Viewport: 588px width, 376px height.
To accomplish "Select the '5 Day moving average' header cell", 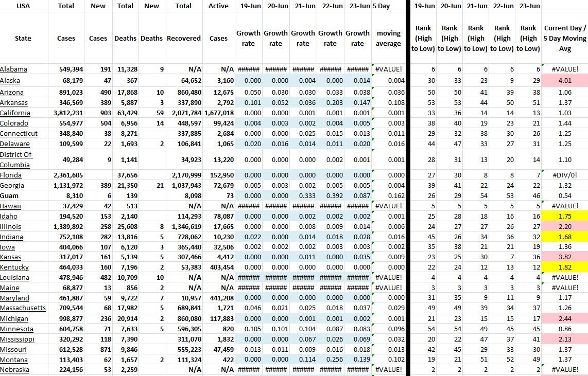I will 388,38.
